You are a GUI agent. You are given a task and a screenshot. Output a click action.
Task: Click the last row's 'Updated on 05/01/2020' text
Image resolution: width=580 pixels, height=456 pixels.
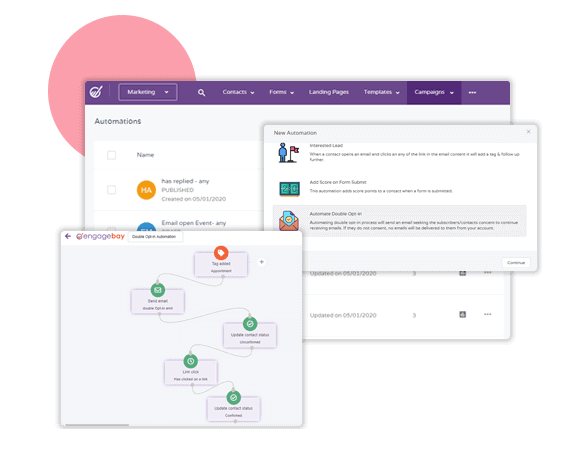point(343,315)
